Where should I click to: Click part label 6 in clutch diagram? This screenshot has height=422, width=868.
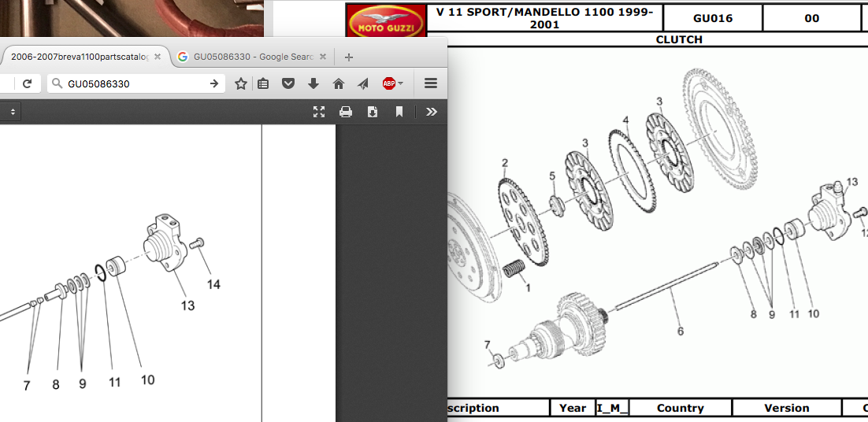(681, 331)
